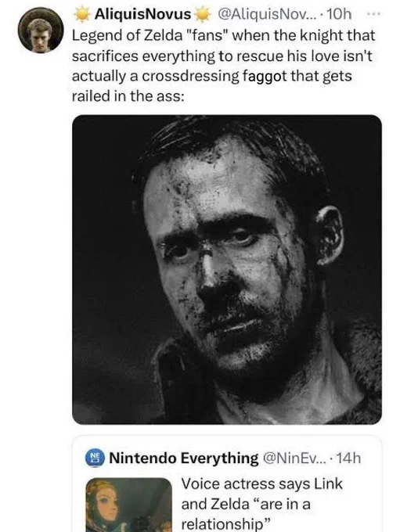The width and height of the screenshot is (400, 532).
Task: Click the sun emoji after AliquisNovus name
Action: pyautogui.click(x=203, y=14)
